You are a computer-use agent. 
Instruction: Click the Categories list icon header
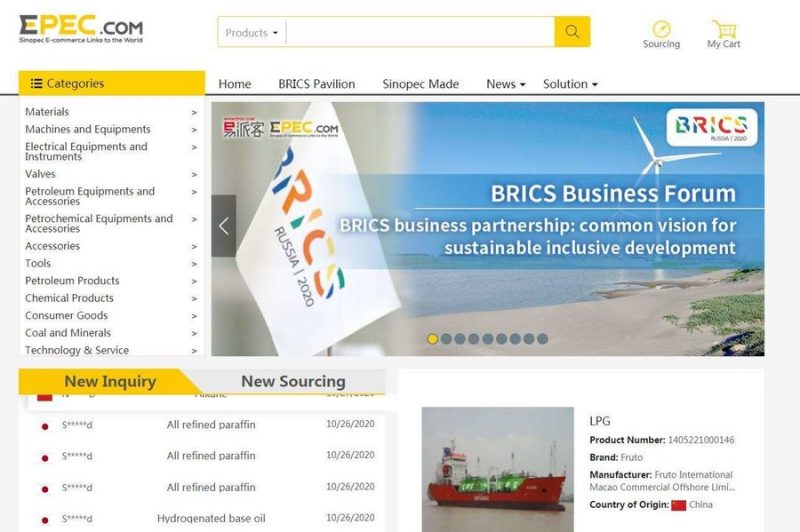coord(37,84)
